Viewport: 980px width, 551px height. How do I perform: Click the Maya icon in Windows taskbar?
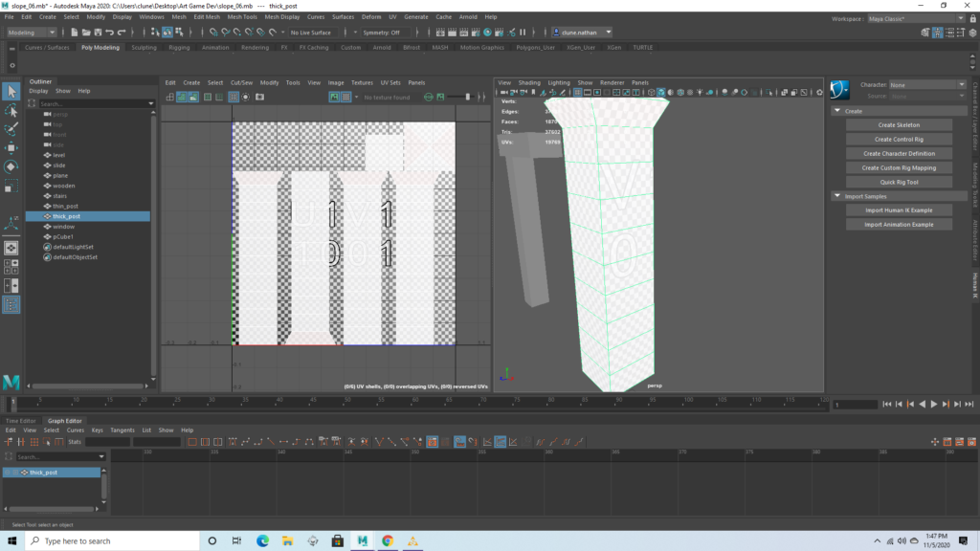(x=363, y=540)
